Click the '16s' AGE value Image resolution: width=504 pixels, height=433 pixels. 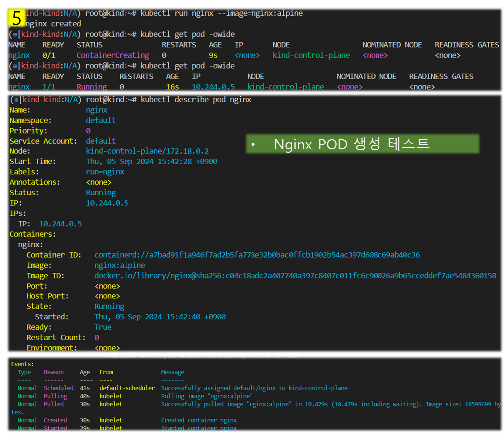[173, 87]
